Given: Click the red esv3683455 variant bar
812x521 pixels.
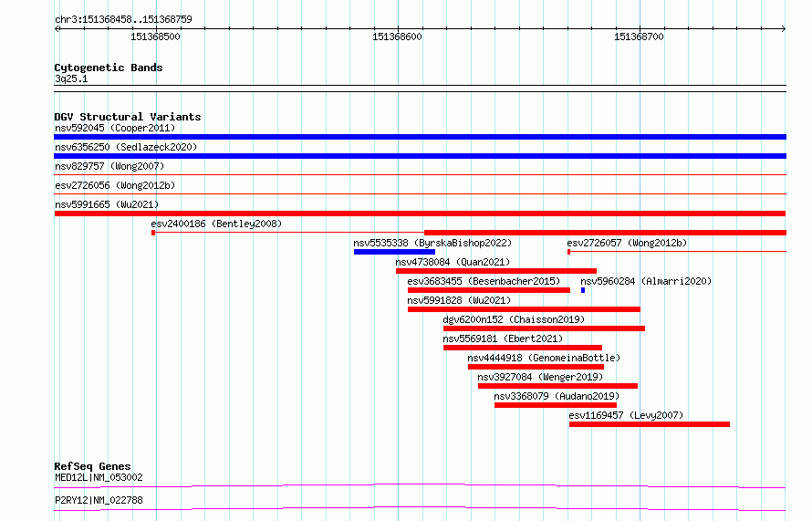Looking at the screenshot, I should click(489, 290).
